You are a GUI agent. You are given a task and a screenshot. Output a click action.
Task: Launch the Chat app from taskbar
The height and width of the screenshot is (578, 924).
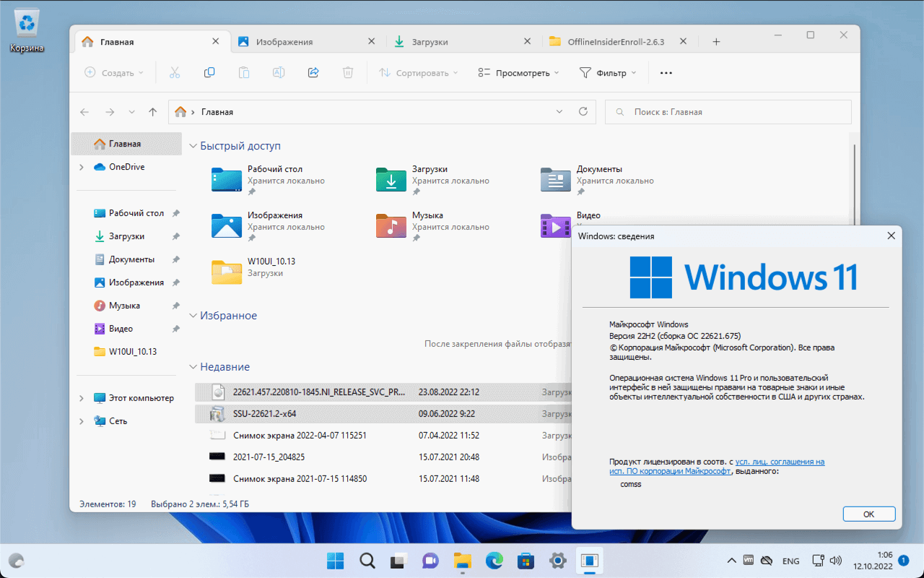point(431,560)
